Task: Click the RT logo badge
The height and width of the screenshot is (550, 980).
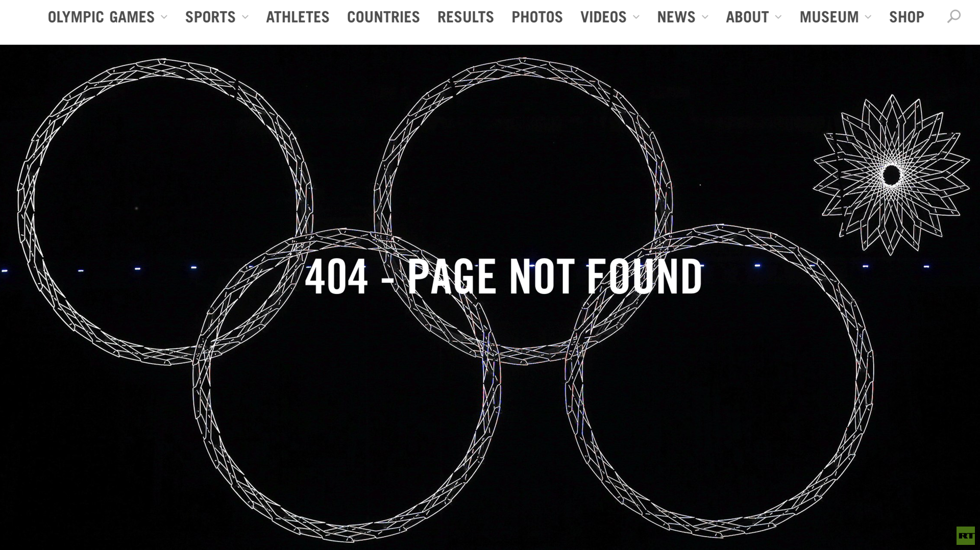Action: (x=965, y=536)
